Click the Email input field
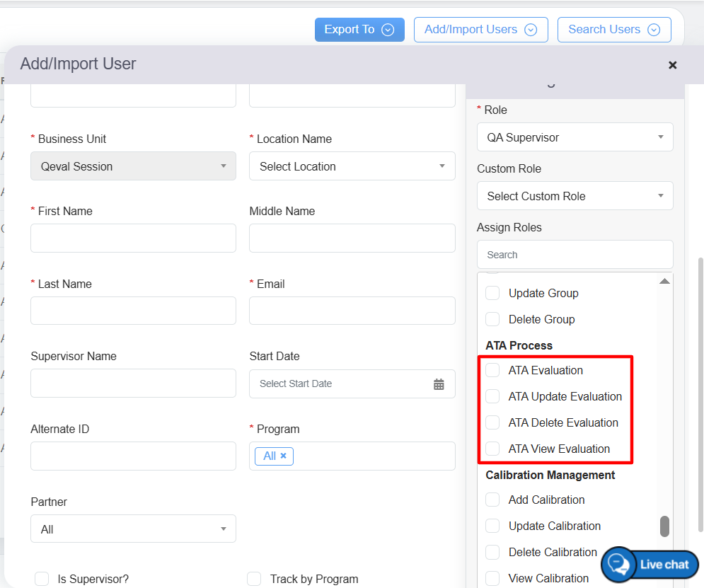This screenshot has width=704, height=588. tap(352, 311)
